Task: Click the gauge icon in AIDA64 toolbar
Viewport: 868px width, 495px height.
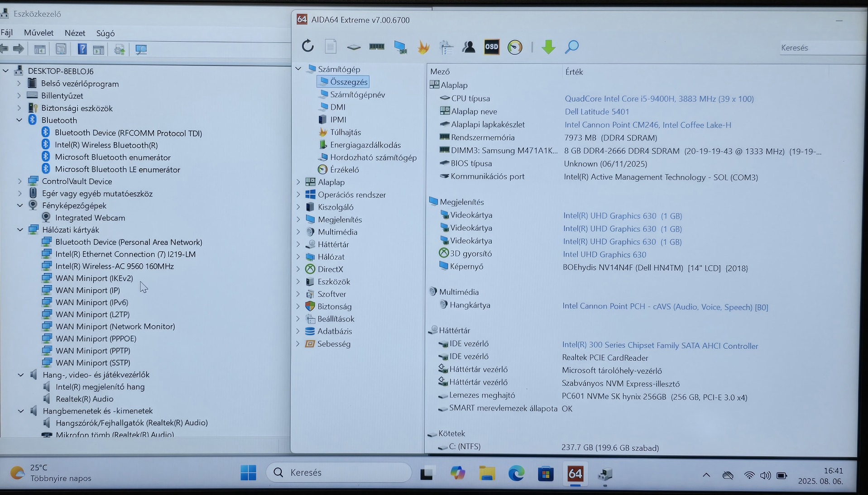Action: tap(515, 47)
